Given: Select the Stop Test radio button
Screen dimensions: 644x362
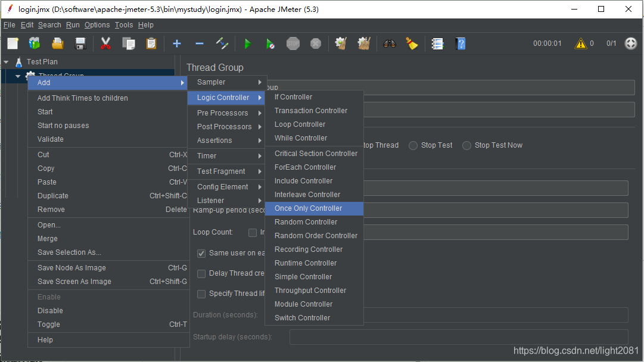Looking at the screenshot, I should (x=413, y=145).
